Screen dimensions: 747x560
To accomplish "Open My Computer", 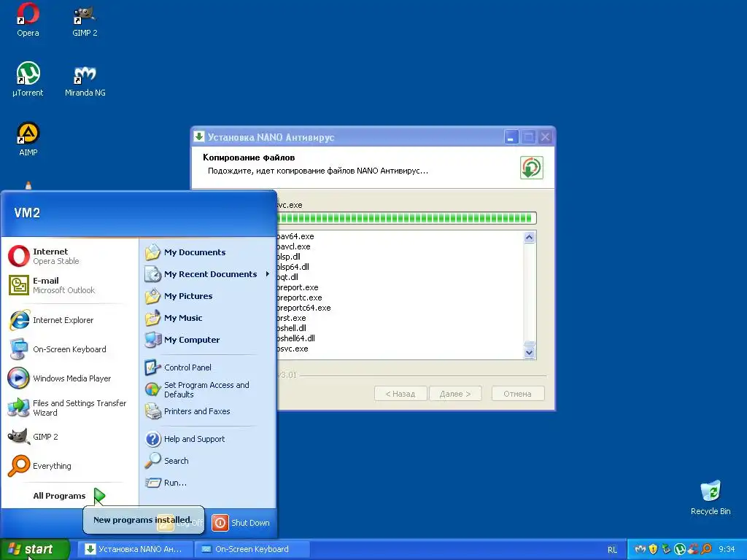I will coord(206,340).
